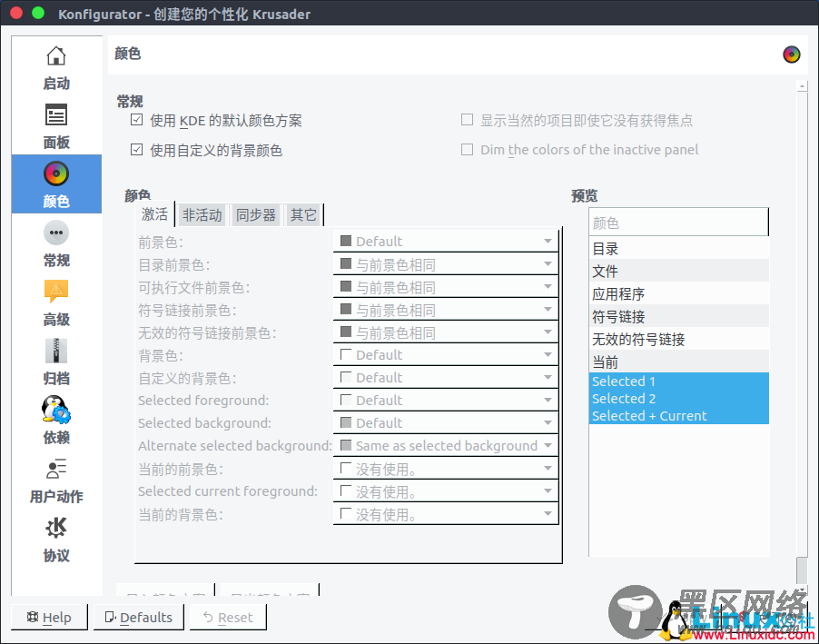Open the 符号链接前景色 dropdown
Screen dimensions: 819x644
coord(446,310)
